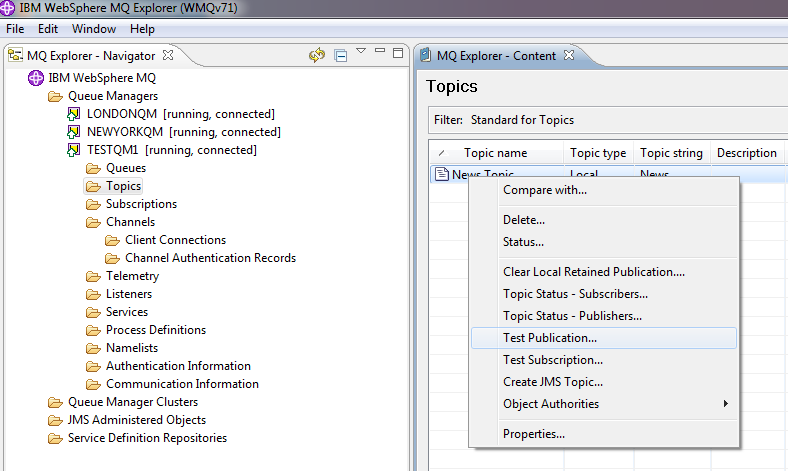Close the MQ Explorer - Content tab
Viewport: 788px width, 471px height.
click(569, 55)
